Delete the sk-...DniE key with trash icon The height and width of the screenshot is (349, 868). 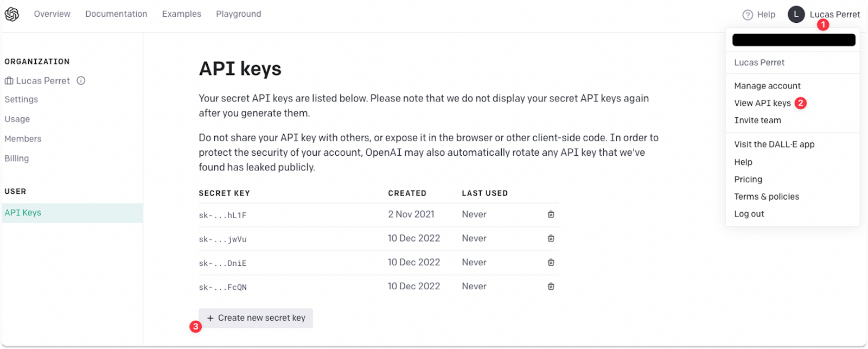551,262
